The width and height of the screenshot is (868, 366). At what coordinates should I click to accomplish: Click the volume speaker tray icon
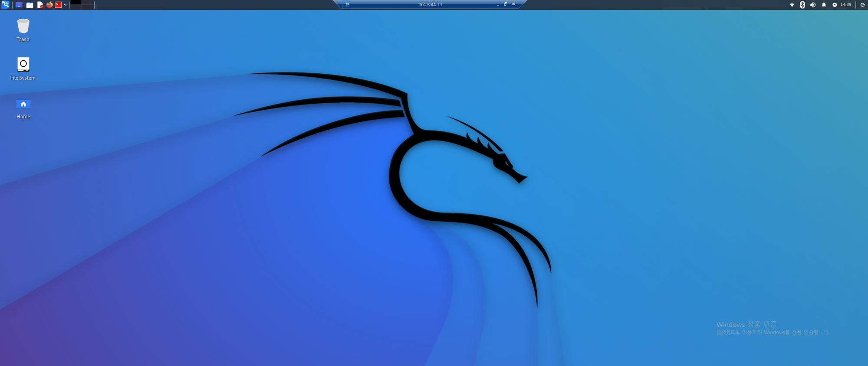pos(813,5)
